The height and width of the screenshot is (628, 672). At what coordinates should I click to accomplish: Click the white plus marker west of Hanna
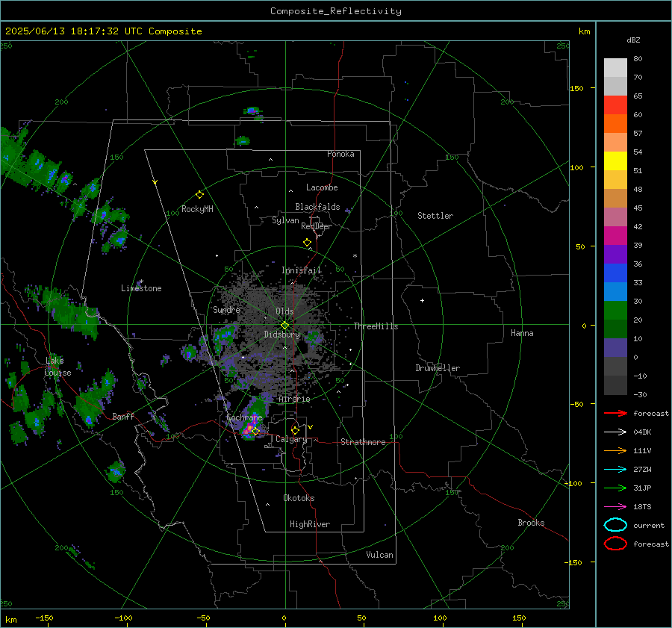[422, 300]
